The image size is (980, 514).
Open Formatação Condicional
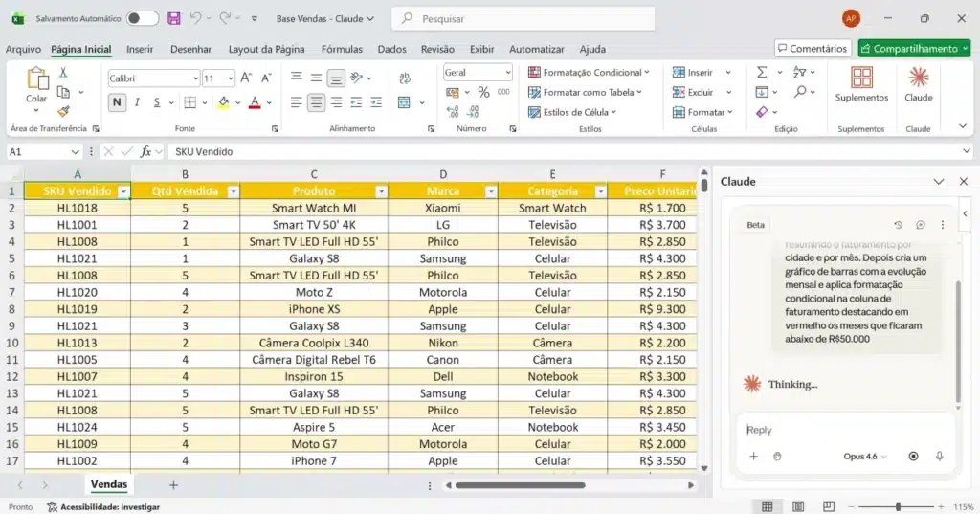coord(589,73)
